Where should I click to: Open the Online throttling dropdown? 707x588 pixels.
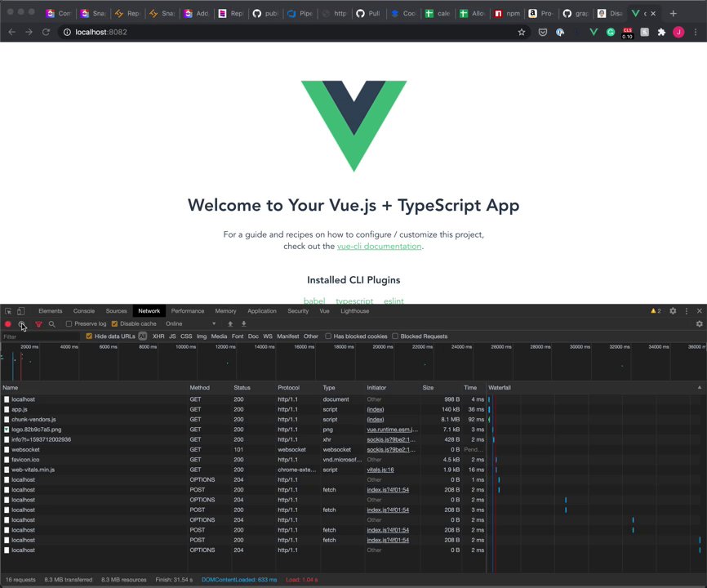190,323
